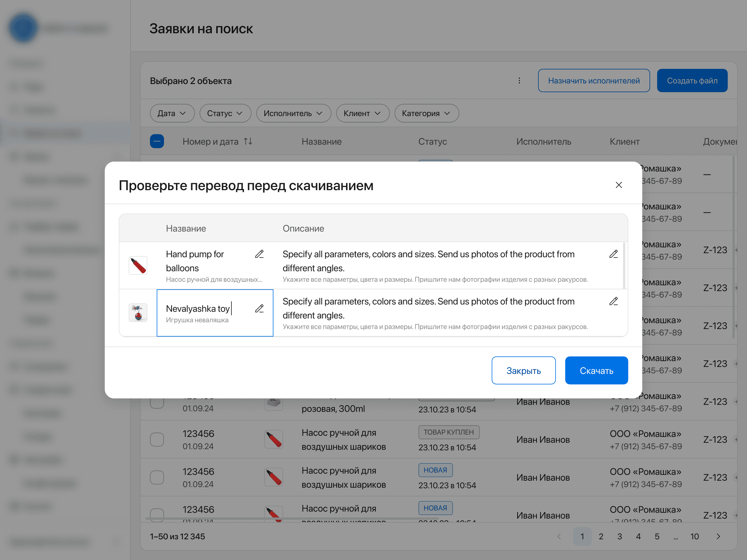Open the three-dot more options menu

(x=519, y=81)
